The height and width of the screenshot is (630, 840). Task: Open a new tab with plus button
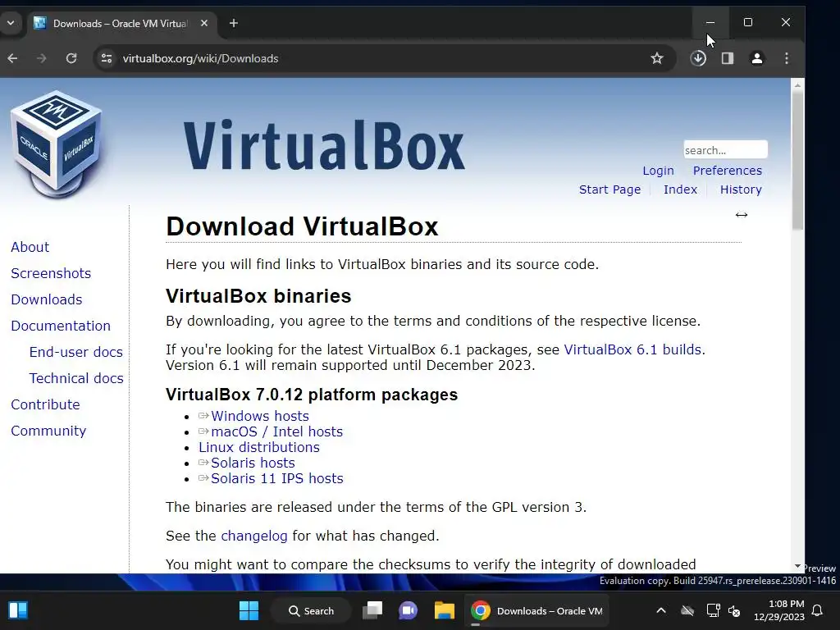pyautogui.click(x=234, y=23)
